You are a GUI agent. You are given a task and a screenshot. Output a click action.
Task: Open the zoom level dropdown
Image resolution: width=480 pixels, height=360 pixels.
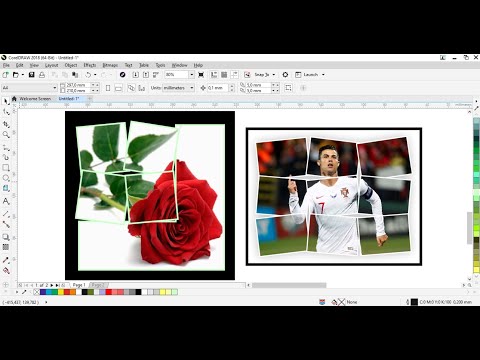[192, 75]
